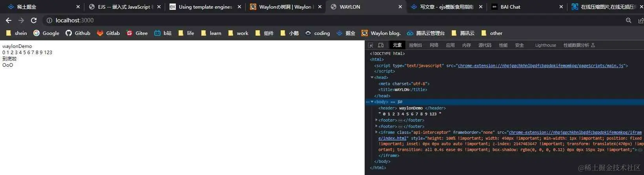Click the site info icon in address bar
644x175 pixels.
(49, 20)
